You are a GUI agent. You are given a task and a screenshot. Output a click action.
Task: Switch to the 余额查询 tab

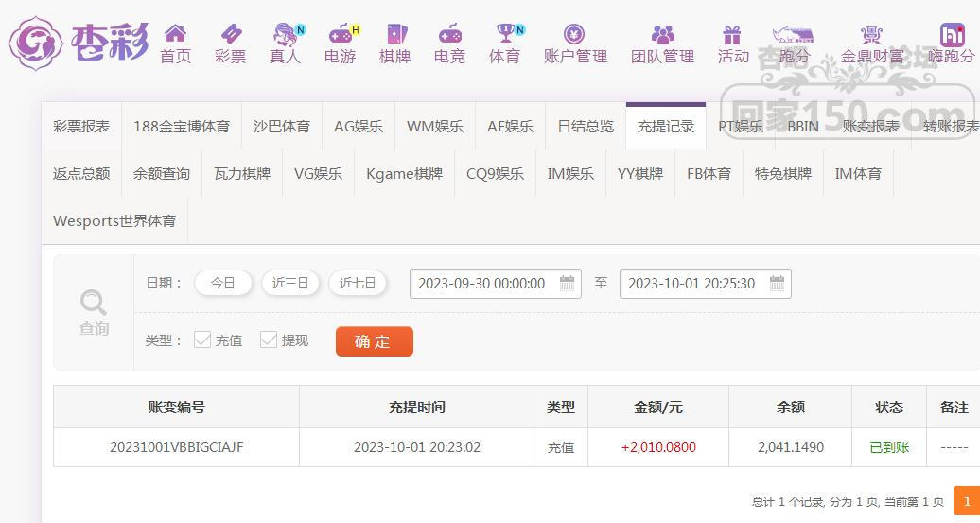point(161,174)
